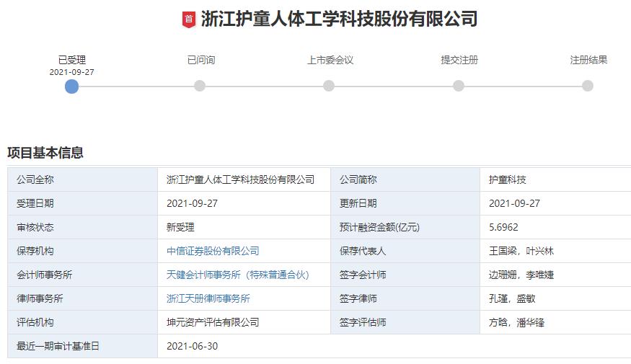Click the 注册结果 progress step dot
The image size is (631, 364).
588,86
